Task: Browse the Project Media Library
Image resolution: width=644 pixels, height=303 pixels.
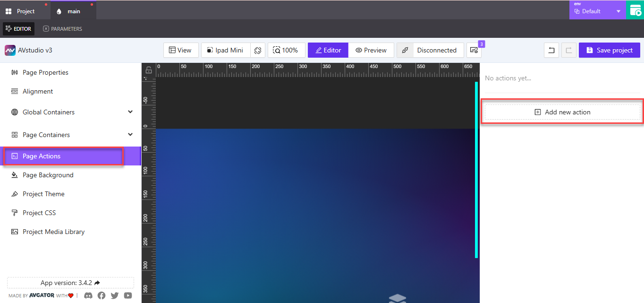Action: 53,232
